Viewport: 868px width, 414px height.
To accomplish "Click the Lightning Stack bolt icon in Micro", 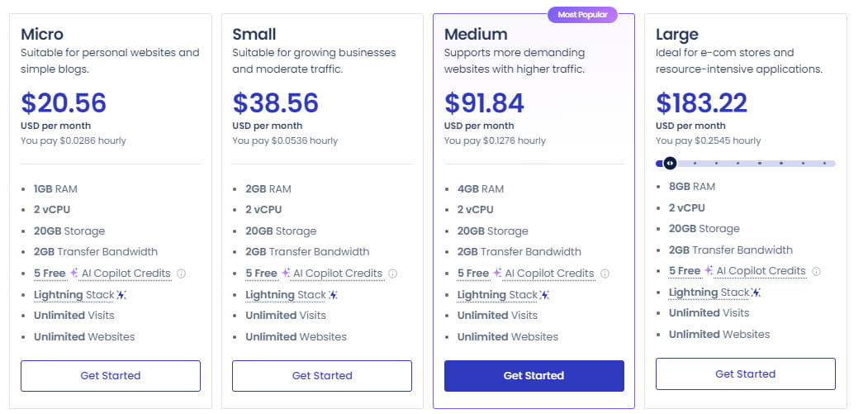I will (122, 295).
